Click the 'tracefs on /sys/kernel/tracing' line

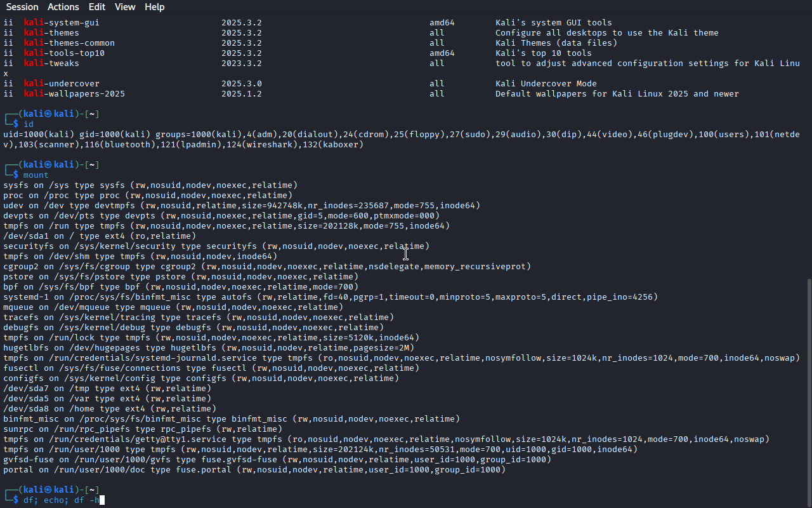pos(199,317)
